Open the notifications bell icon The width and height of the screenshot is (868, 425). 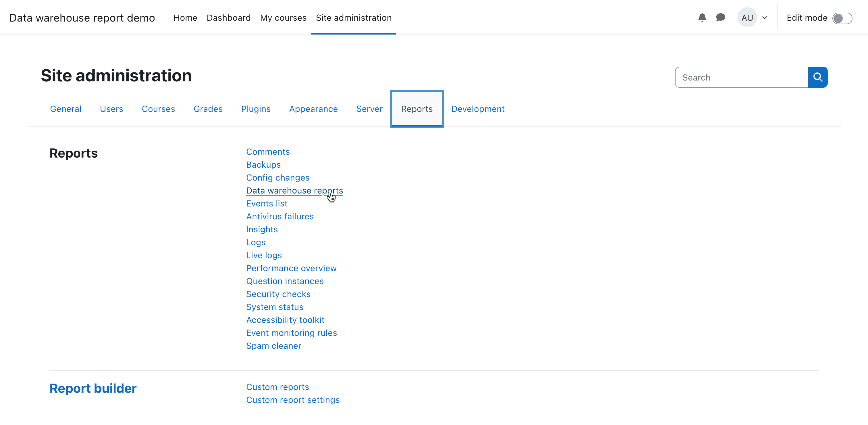[x=702, y=18]
